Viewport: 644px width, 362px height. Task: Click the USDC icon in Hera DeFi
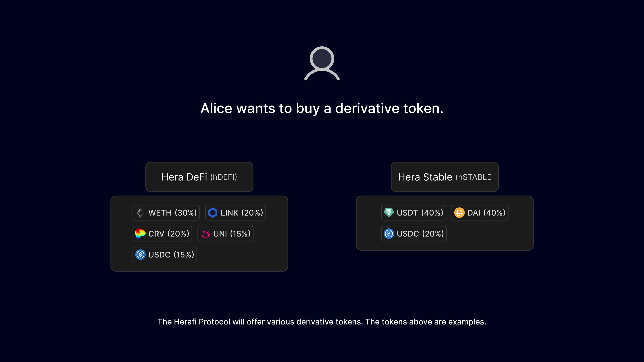140,255
